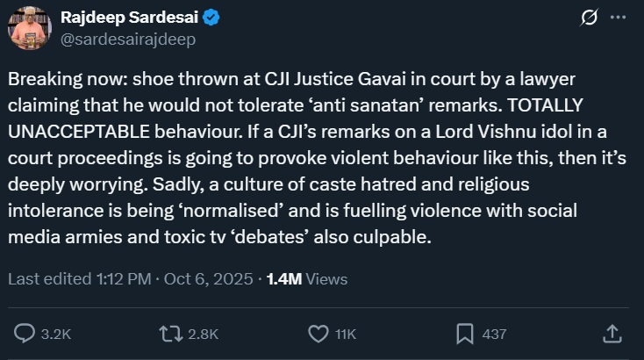Screen dimensions: 644x360
Task: Repost using the retweet arrows icon
Action: coord(168,334)
